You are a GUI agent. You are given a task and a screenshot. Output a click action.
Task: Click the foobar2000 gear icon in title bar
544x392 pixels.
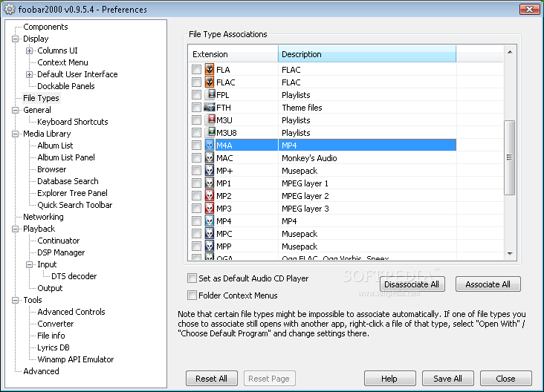coord(10,10)
